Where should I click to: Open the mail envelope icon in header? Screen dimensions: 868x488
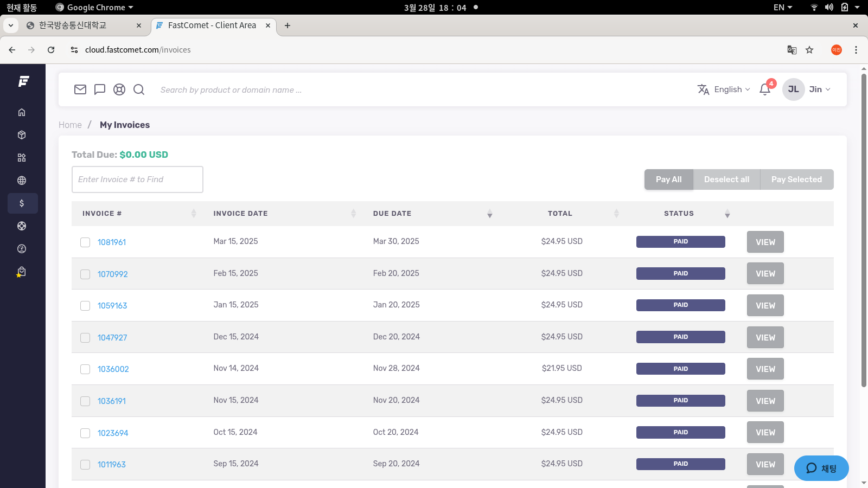80,89
